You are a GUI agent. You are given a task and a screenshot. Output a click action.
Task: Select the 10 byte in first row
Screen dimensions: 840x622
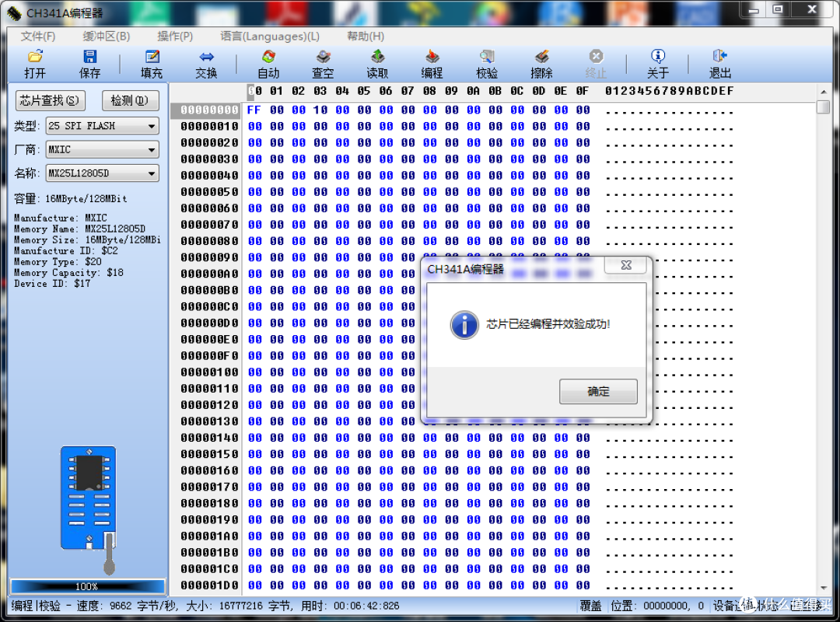(320, 110)
